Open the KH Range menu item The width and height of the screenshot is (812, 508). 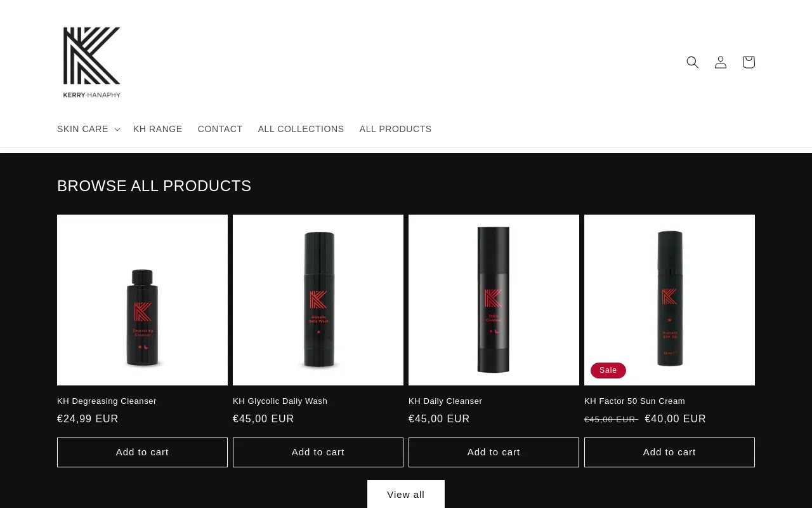[x=158, y=129]
